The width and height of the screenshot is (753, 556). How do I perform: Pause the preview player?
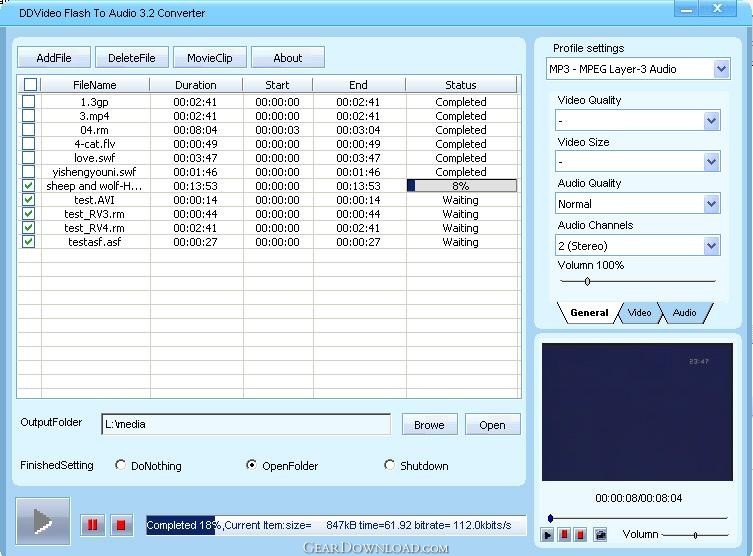[x=564, y=534]
